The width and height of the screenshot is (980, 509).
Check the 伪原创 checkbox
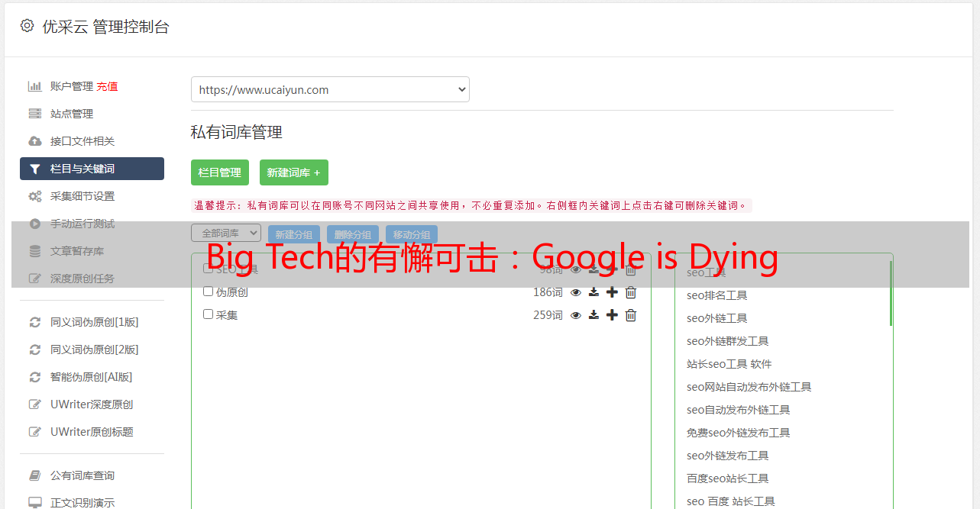point(208,292)
